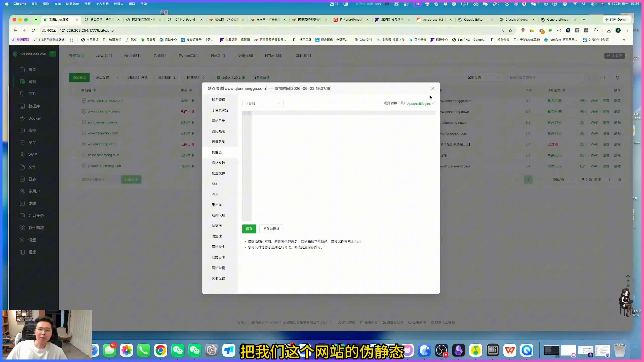644x362 pixels.
Task: Open 重定向 in dialog menu
Action: point(217,205)
